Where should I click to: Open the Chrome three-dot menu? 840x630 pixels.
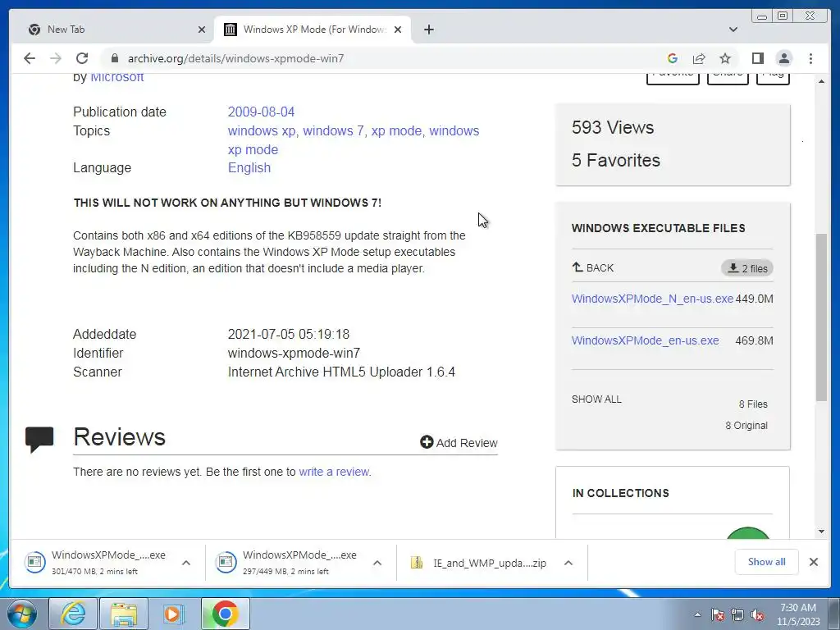810,58
